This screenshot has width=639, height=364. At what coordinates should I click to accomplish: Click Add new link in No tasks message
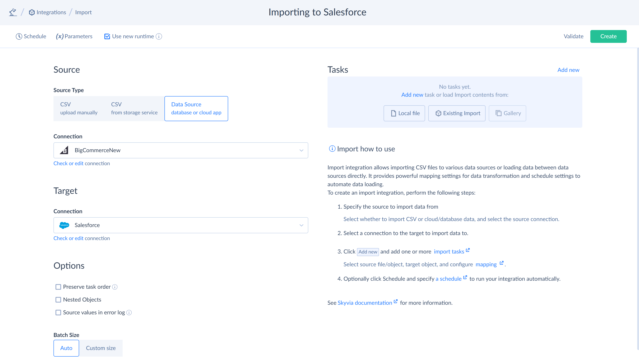pos(412,95)
